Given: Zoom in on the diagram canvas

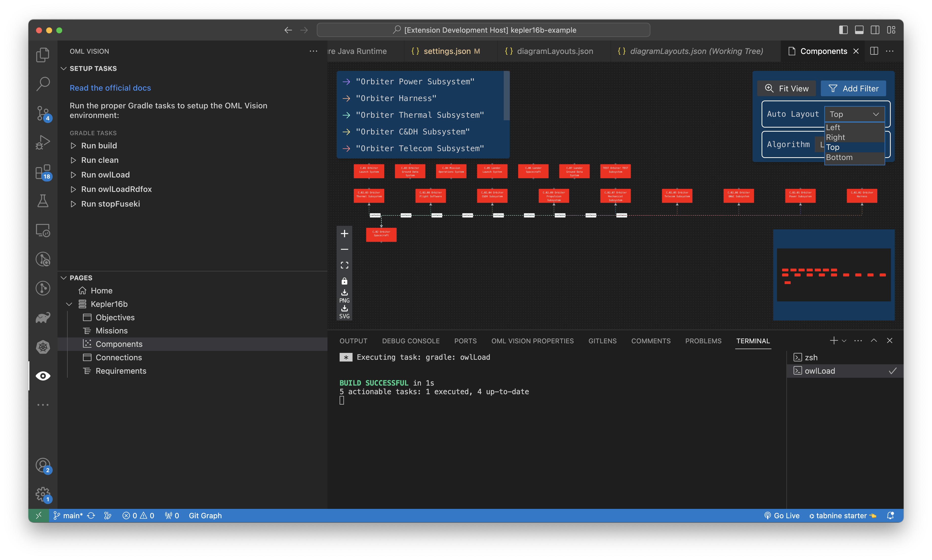Looking at the screenshot, I should point(344,234).
